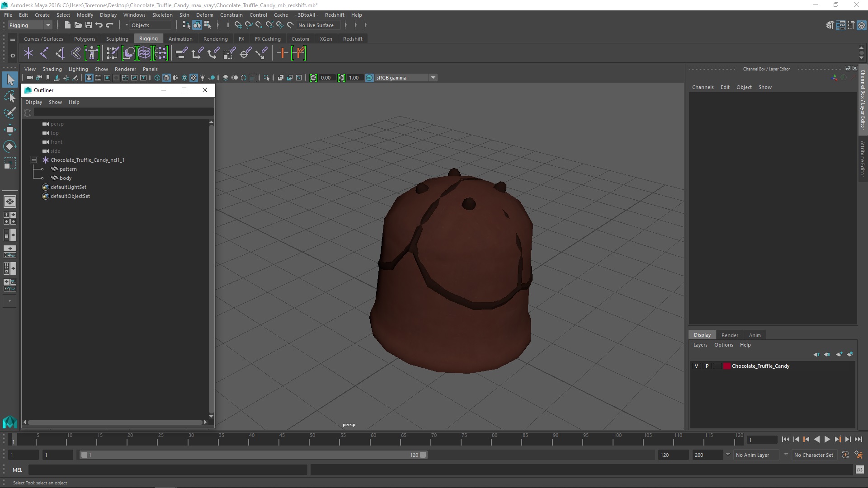Open the HumanIK character icon

click(x=92, y=53)
